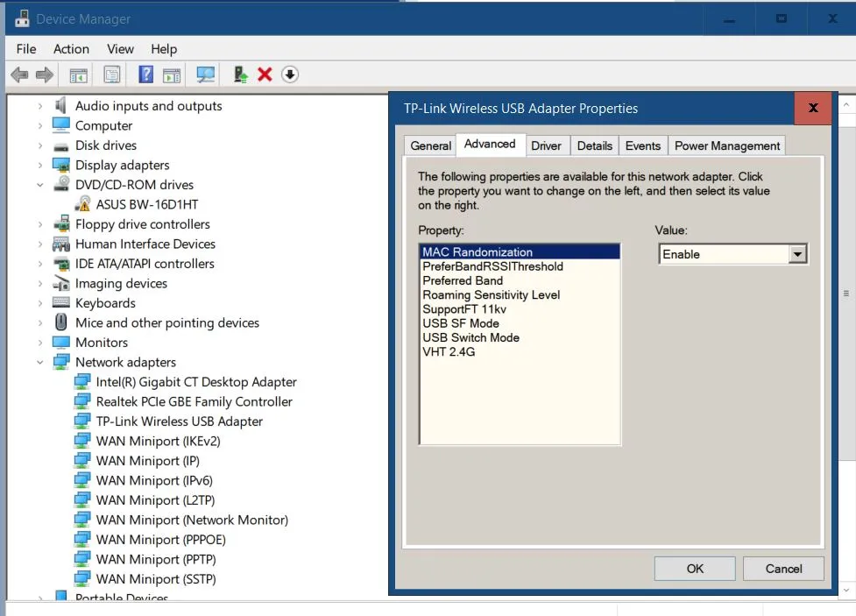
Task: Switch to the Power Management tab
Action: [x=727, y=145]
